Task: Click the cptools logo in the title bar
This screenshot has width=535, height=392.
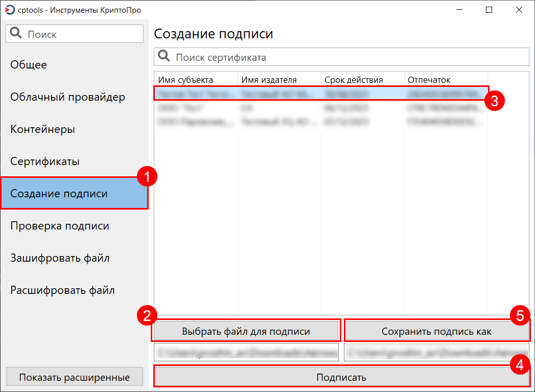Action: (9, 10)
